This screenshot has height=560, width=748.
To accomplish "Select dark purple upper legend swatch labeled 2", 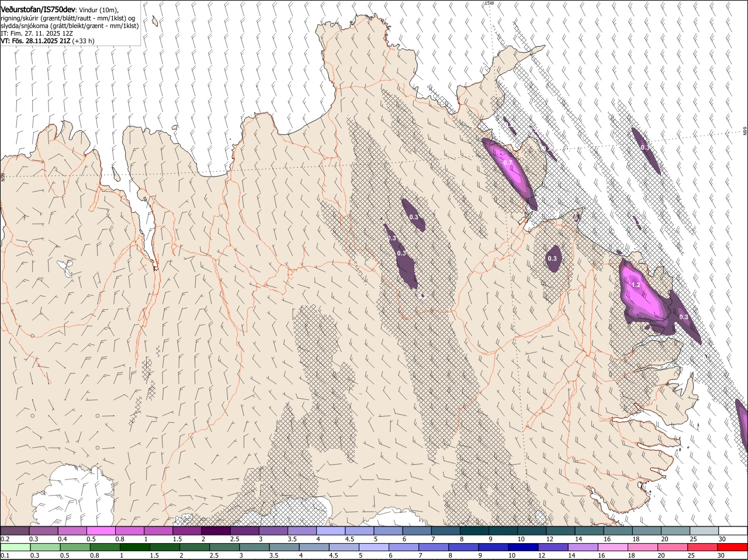I will (216, 531).
